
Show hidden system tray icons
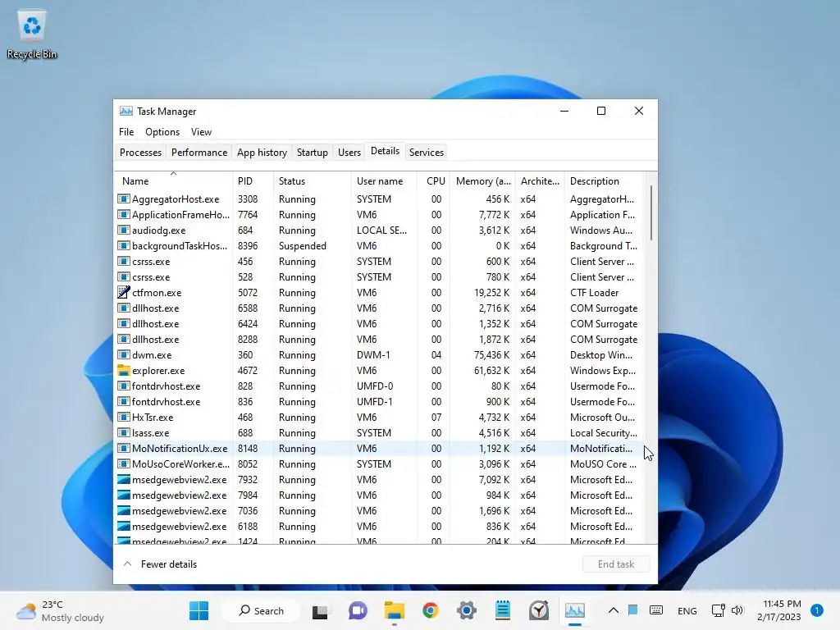point(614,610)
